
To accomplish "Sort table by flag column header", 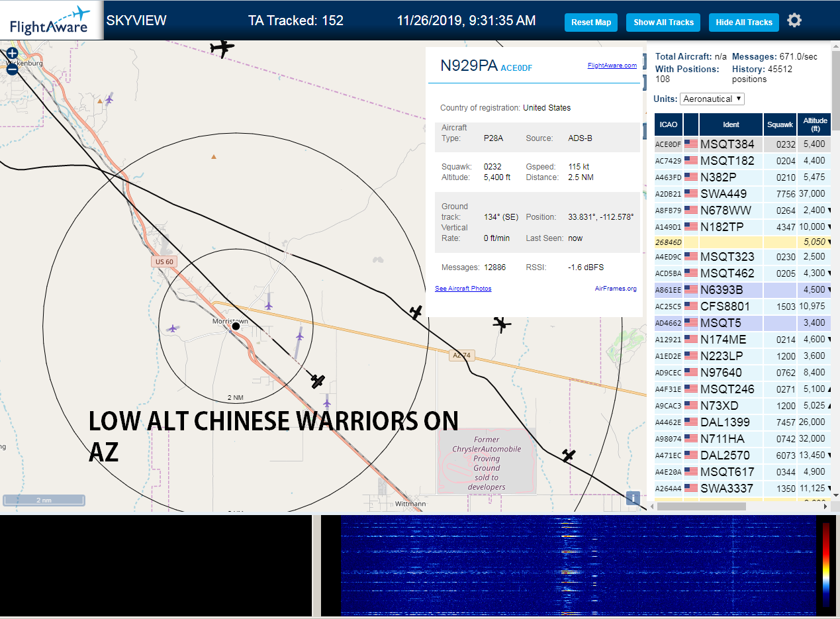I will click(691, 124).
